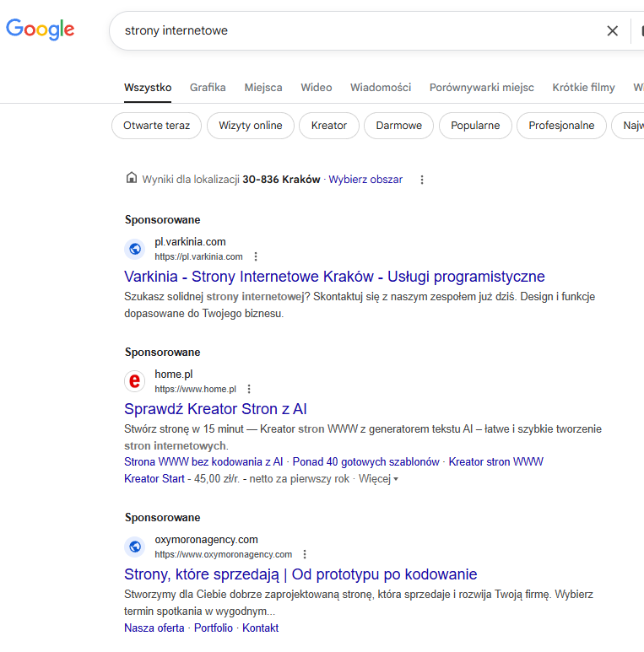This screenshot has height=652, width=644.
Task: Open the Varkinia Strony Internetowe Kraków link
Action: point(334,277)
